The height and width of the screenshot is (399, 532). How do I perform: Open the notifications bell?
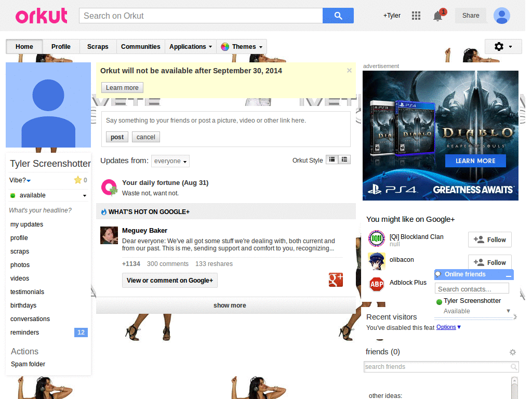437,16
